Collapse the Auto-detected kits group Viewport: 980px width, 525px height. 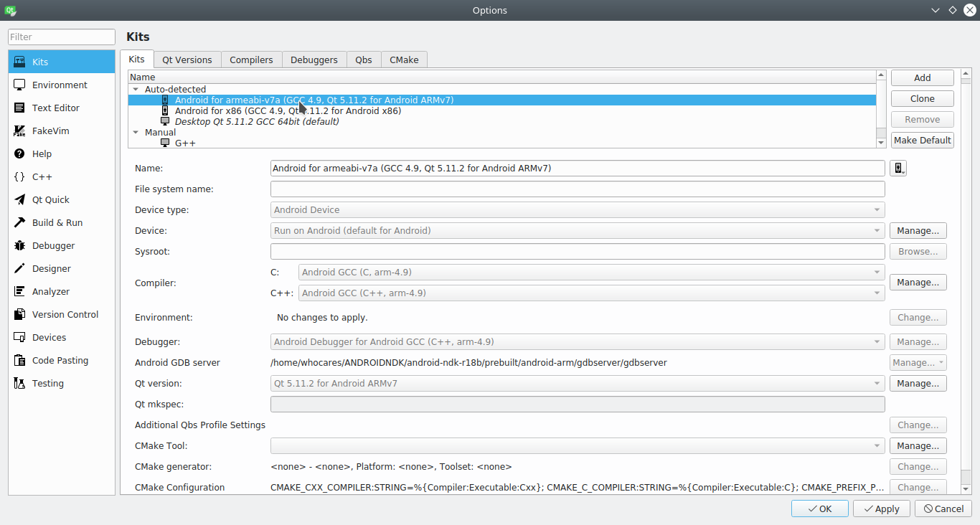(x=136, y=89)
